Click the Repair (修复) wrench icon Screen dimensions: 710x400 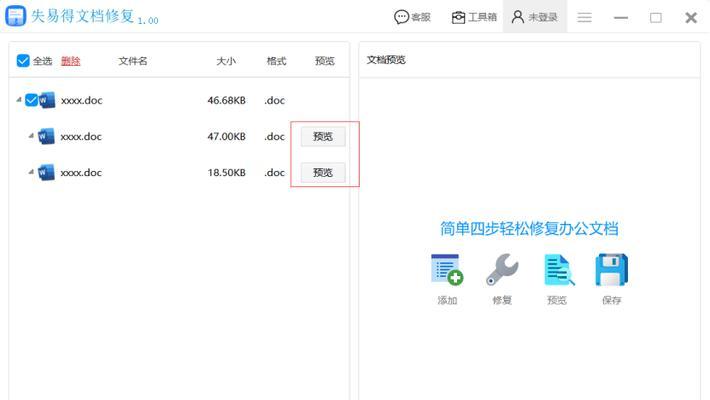click(502, 270)
